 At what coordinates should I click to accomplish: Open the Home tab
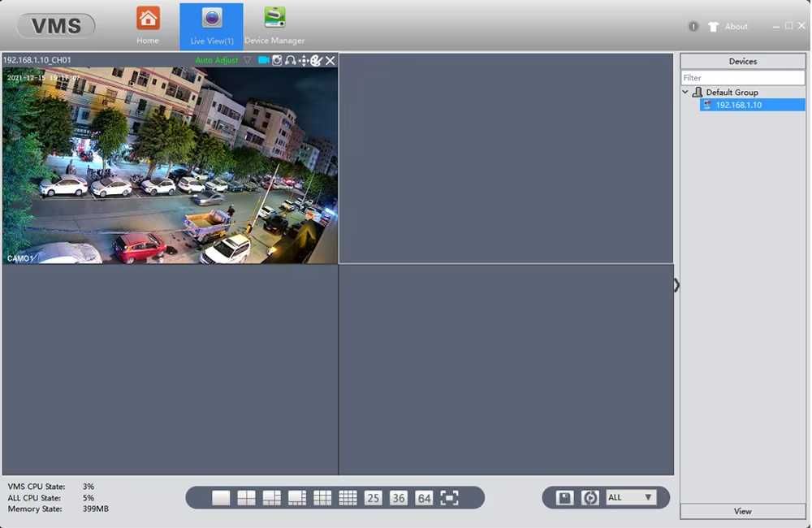[x=148, y=25]
